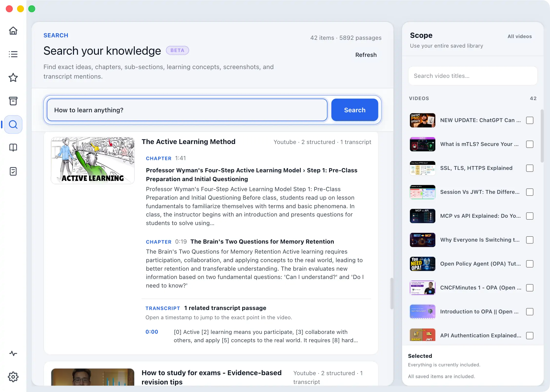550x392 pixels.
Task: Check the What is mTLS? video checkbox
Action: click(530, 144)
